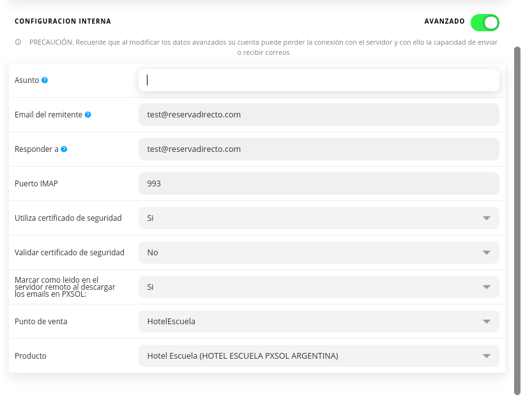Click the Asunto help question-mark icon

click(45, 80)
